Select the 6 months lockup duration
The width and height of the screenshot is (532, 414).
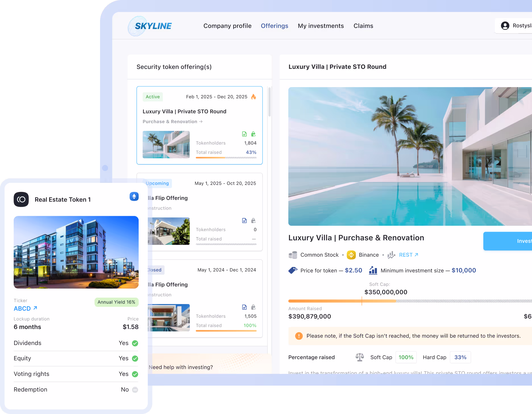pos(27,327)
